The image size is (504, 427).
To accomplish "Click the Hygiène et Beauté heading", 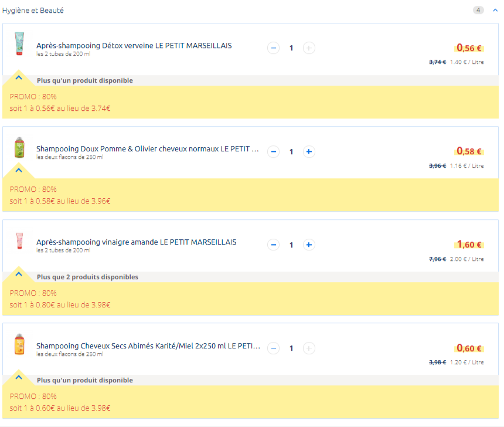I will 33,11.
